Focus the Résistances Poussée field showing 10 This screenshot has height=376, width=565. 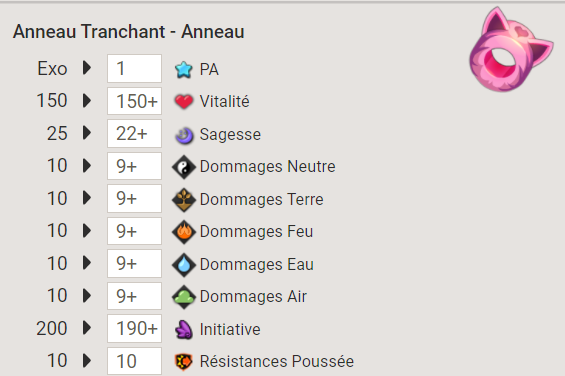134,361
